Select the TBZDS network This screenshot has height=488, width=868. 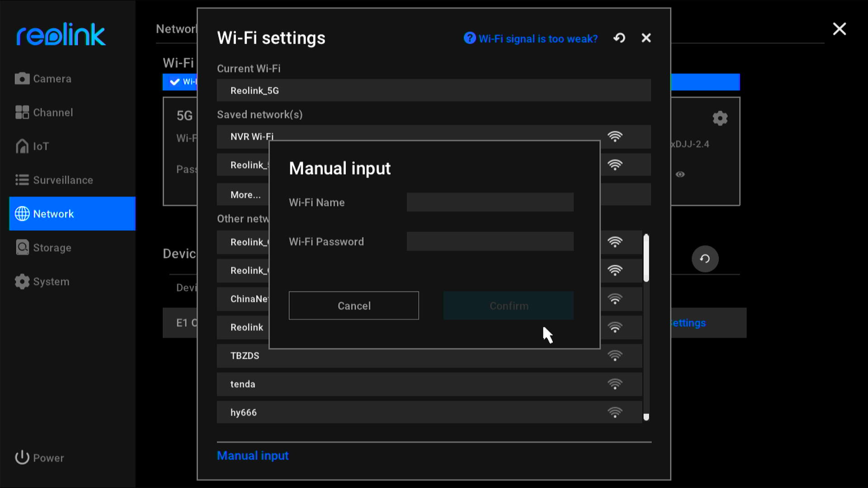click(x=429, y=356)
